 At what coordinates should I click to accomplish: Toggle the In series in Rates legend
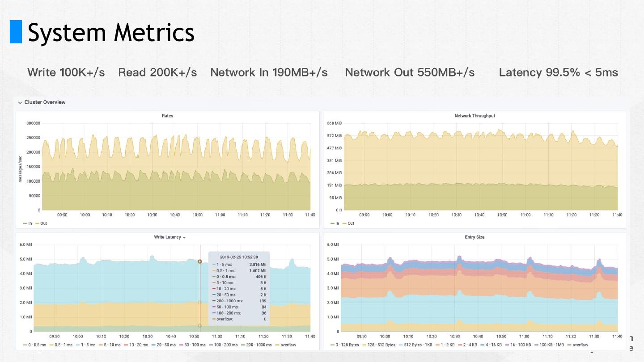pos(28,223)
